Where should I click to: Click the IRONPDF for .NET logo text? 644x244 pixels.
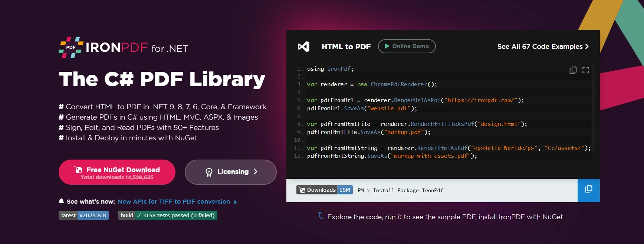tap(137, 48)
